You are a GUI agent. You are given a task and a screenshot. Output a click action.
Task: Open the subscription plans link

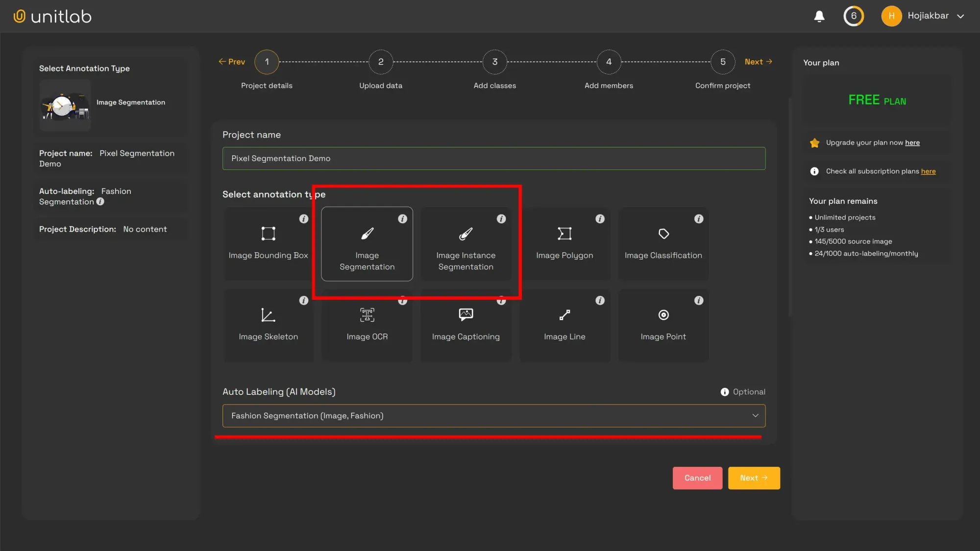[x=928, y=171]
